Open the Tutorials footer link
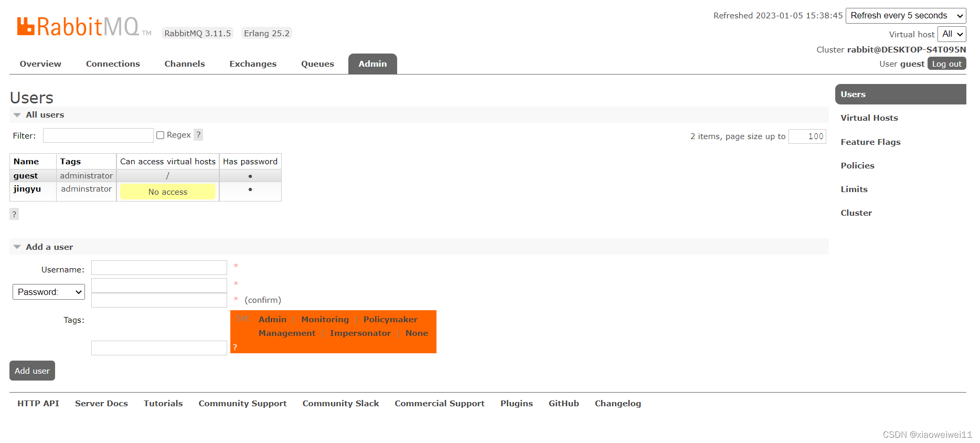The image size is (980, 443). pyautogui.click(x=163, y=404)
